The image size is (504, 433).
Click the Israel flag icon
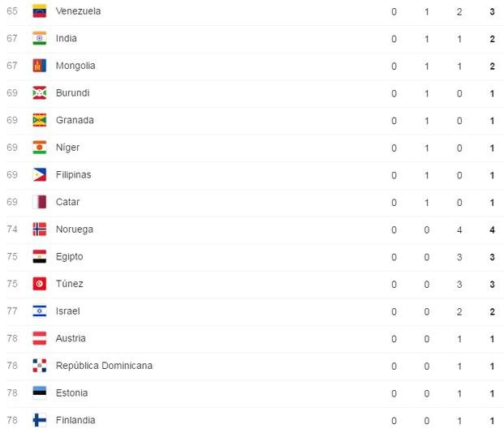(40, 311)
